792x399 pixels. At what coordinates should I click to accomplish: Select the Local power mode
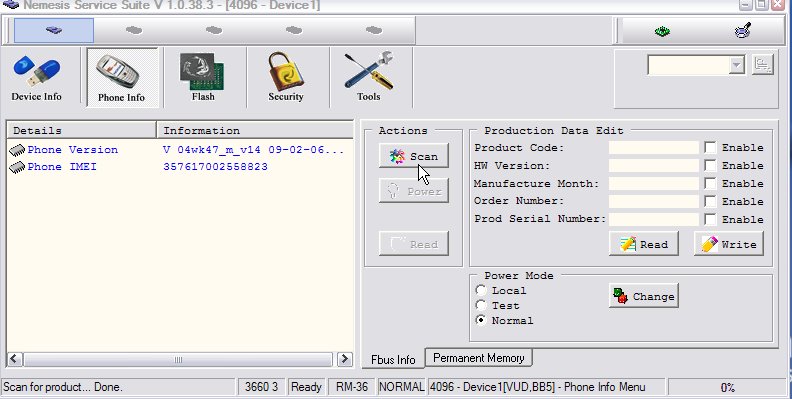pos(481,290)
